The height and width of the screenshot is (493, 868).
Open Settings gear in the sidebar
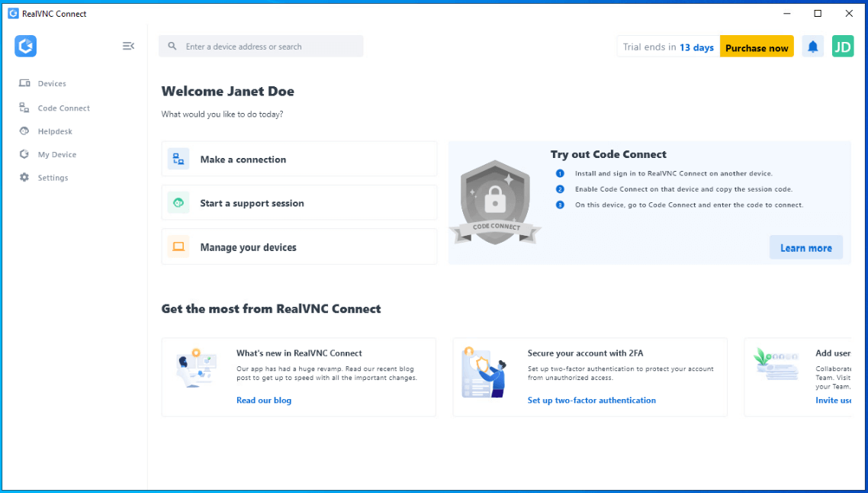[24, 178]
